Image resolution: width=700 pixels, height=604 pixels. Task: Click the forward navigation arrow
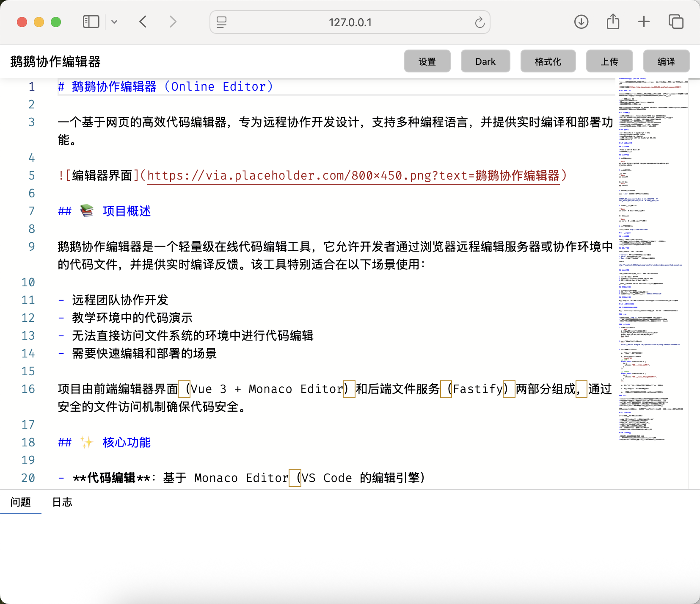pos(173,22)
